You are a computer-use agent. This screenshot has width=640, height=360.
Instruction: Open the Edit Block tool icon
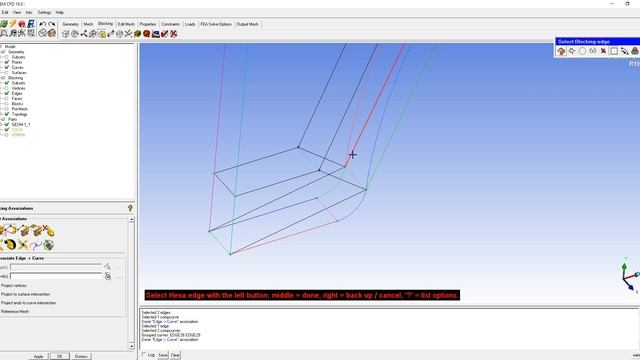(93, 34)
